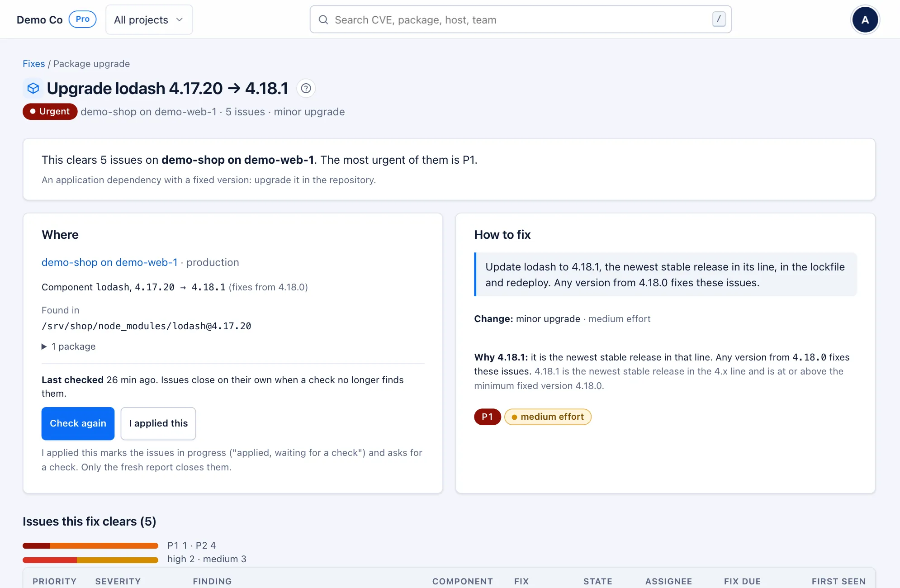Click the Urgent status badge
900x588 pixels.
[50, 112]
